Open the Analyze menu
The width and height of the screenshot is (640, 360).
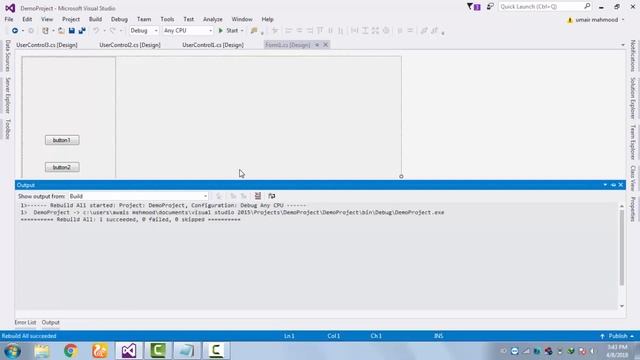tap(213, 19)
